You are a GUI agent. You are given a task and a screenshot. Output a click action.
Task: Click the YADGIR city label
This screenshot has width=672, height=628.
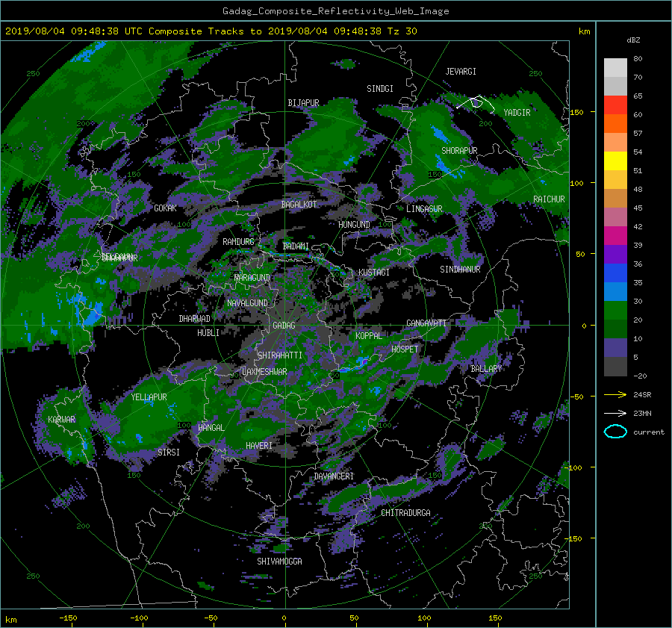(x=517, y=113)
